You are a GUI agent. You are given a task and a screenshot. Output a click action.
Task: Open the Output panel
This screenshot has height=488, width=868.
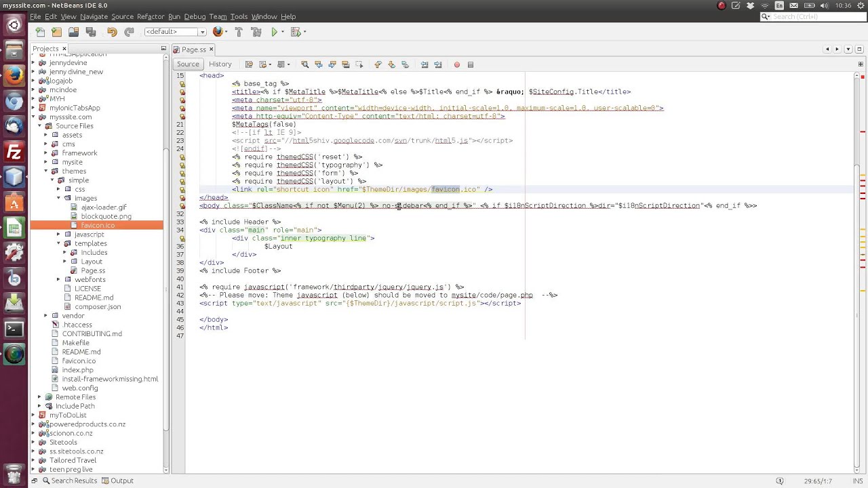pyautogui.click(x=117, y=481)
